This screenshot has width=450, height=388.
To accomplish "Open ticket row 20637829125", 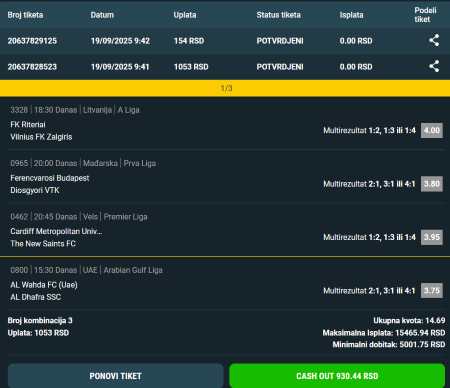I will click(225, 41).
